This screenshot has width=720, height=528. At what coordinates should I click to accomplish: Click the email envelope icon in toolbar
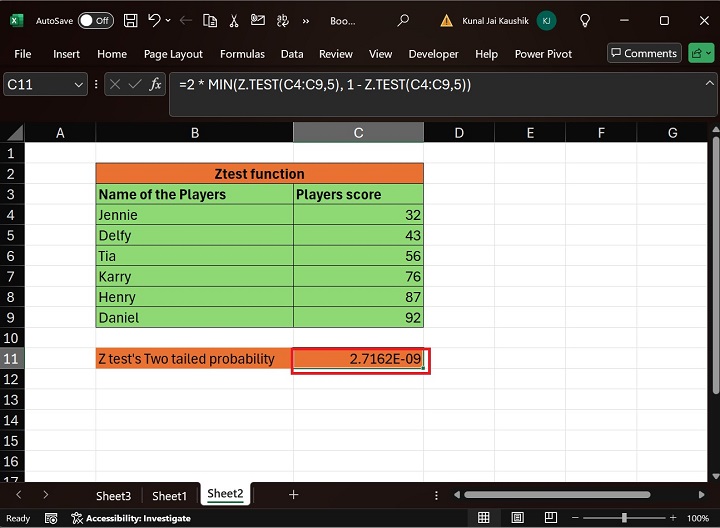(258, 20)
